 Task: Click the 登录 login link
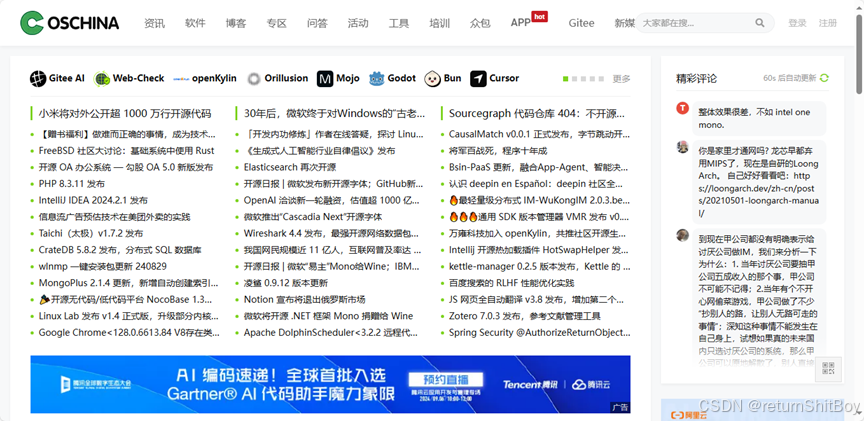pyautogui.click(x=797, y=23)
